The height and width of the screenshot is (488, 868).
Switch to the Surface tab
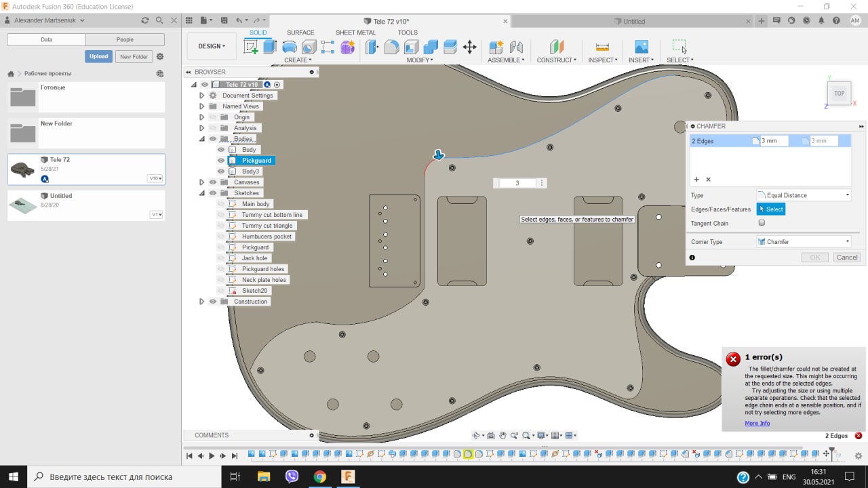[x=300, y=33]
